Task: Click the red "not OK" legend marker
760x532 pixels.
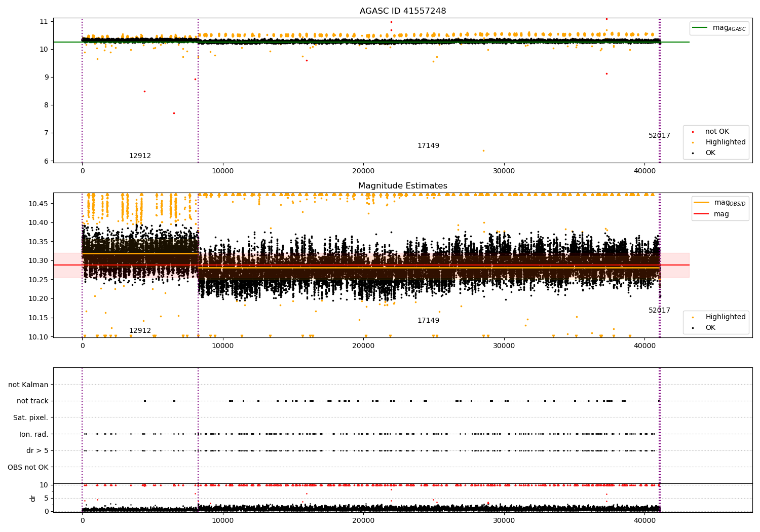Action: (x=693, y=132)
